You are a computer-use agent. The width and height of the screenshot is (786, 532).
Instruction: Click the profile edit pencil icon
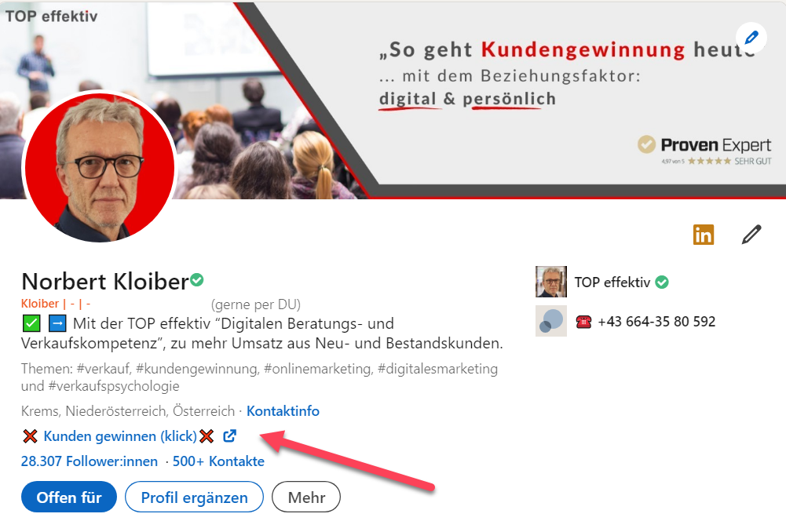point(751,235)
